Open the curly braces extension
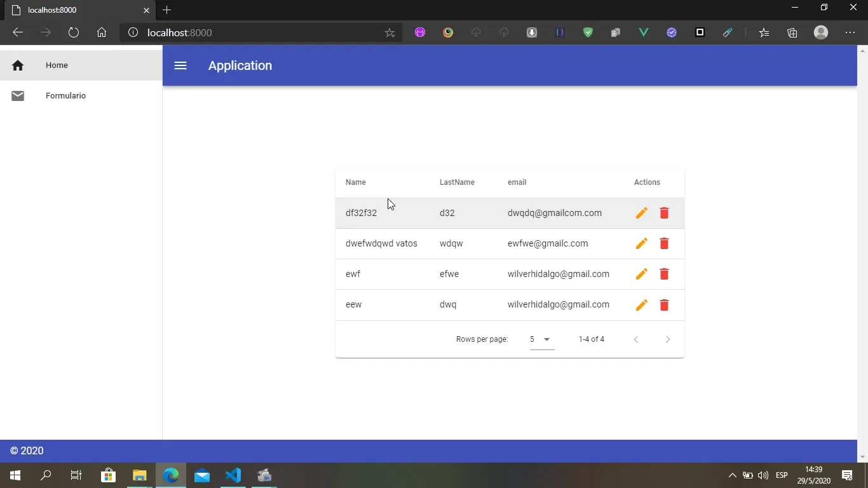The height and width of the screenshot is (488, 868). coord(560,32)
